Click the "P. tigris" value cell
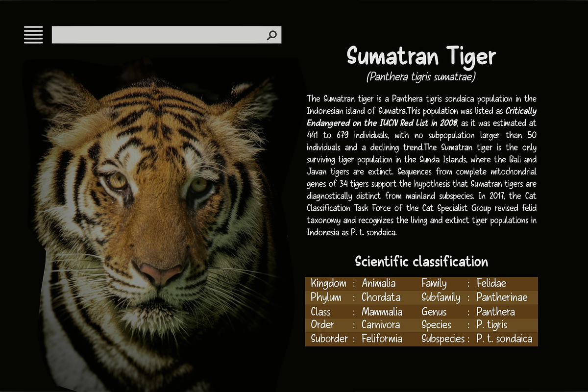 point(492,324)
